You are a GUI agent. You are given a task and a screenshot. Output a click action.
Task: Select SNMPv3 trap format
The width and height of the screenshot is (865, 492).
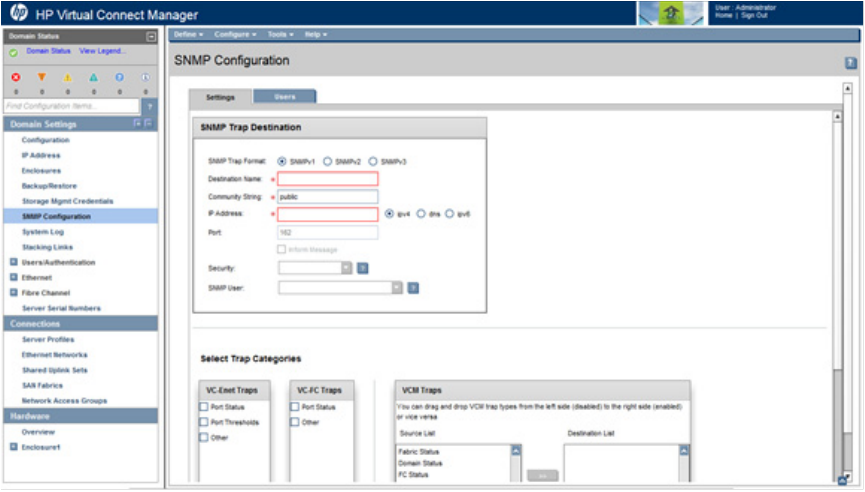(373, 162)
